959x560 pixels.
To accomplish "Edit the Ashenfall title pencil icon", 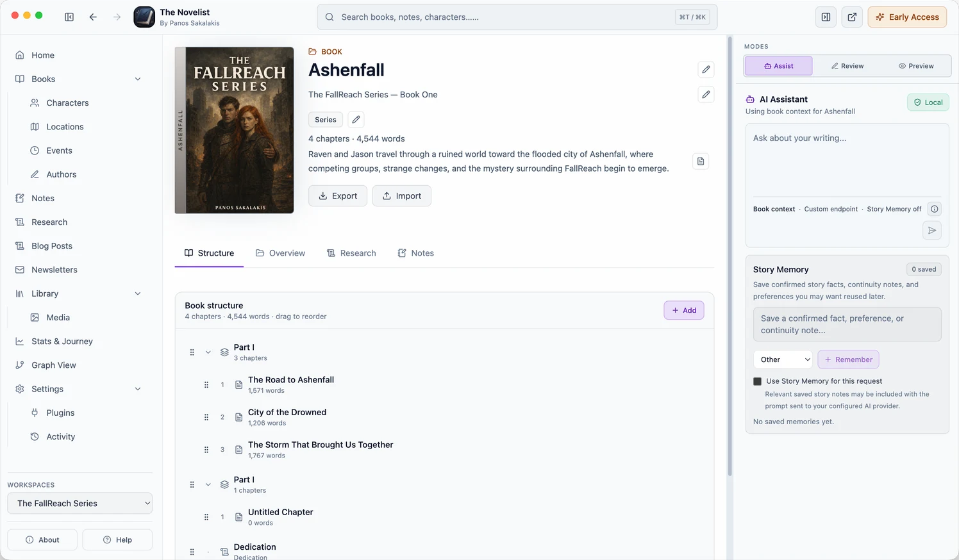I will (x=706, y=69).
